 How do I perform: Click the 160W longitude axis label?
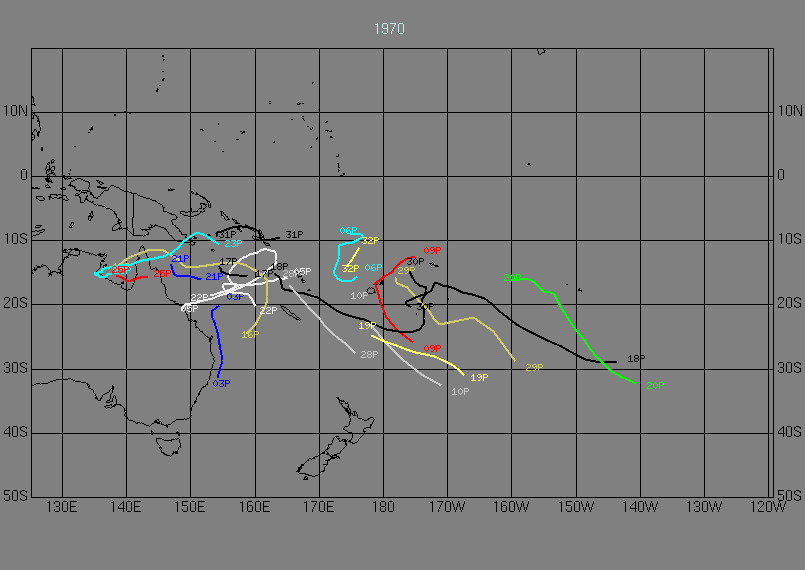click(x=512, y=506)
